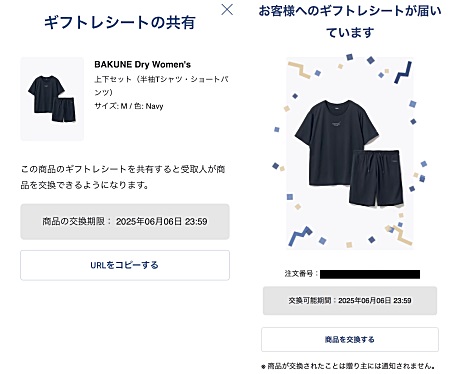Image resolution: width=450 pixels, height=374 pixels.
Task: Click the 商品の交換期限 deadline box
Action: (125, 221)
